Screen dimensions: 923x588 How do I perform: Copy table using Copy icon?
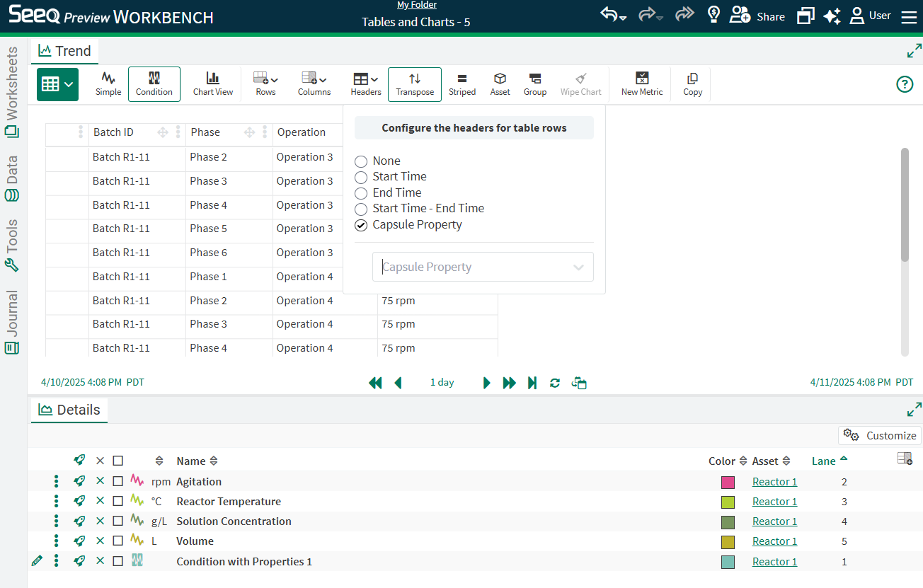pos(692,83)
